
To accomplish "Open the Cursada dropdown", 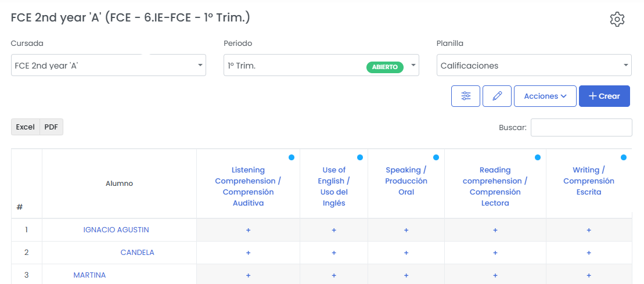I will click(109, 66).
